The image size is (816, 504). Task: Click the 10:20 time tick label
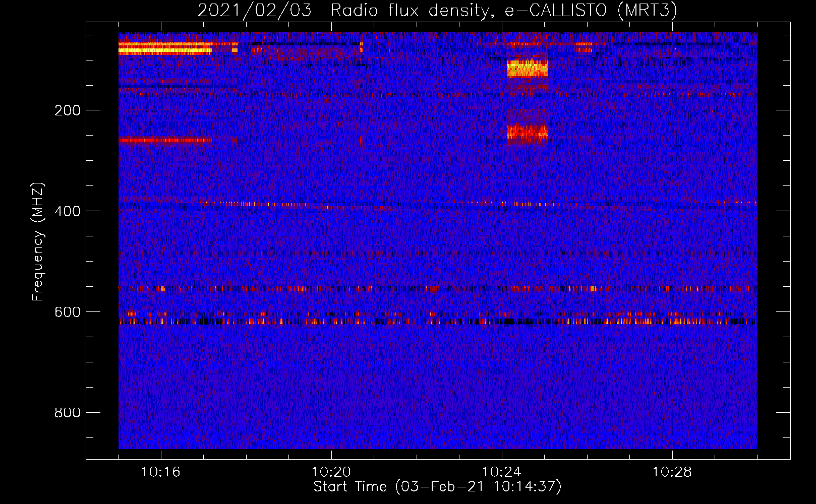(x=331, y=472)
